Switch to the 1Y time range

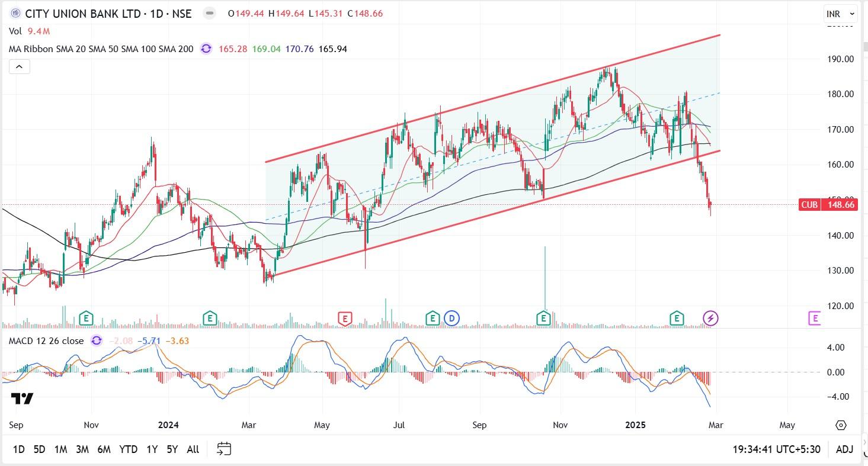pyautogui.click(x=152, y=449)
